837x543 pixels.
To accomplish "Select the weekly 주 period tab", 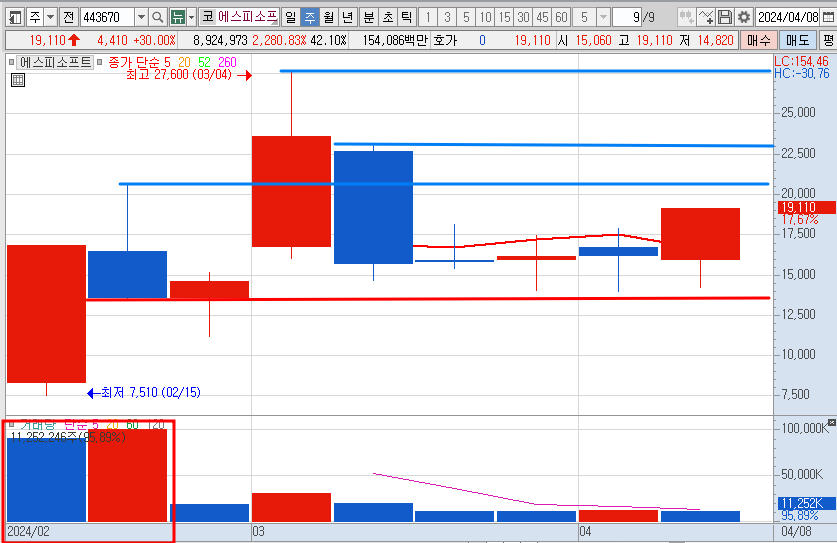I will coord(310,18).
